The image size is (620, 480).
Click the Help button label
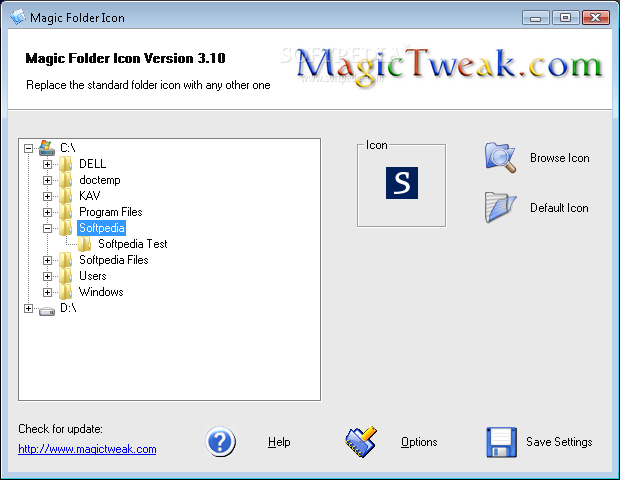[x=279, y=442]
